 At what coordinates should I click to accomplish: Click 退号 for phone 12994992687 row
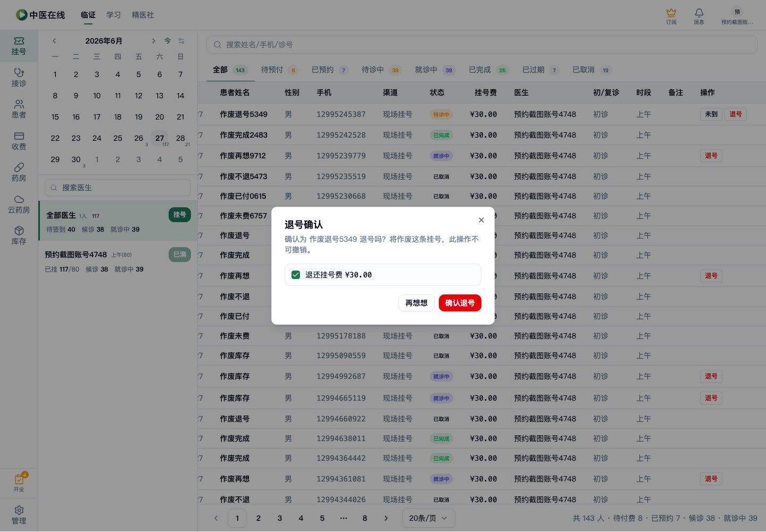[x=711, y=376]
